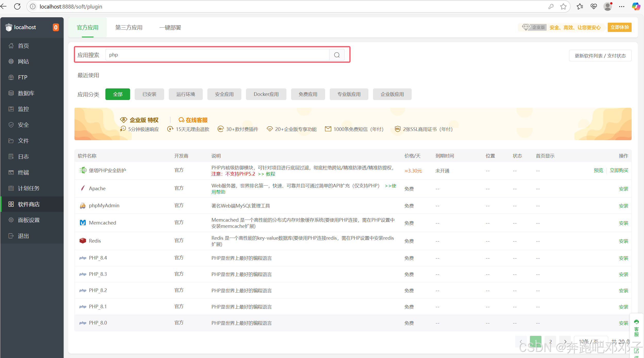Open 面板设置 gear icon in sidebar
Viewport: 644px width, 358px height.
point(11,220)
